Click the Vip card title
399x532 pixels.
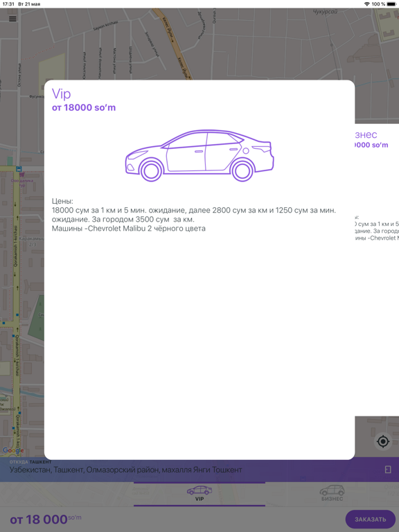coord(61,94)
